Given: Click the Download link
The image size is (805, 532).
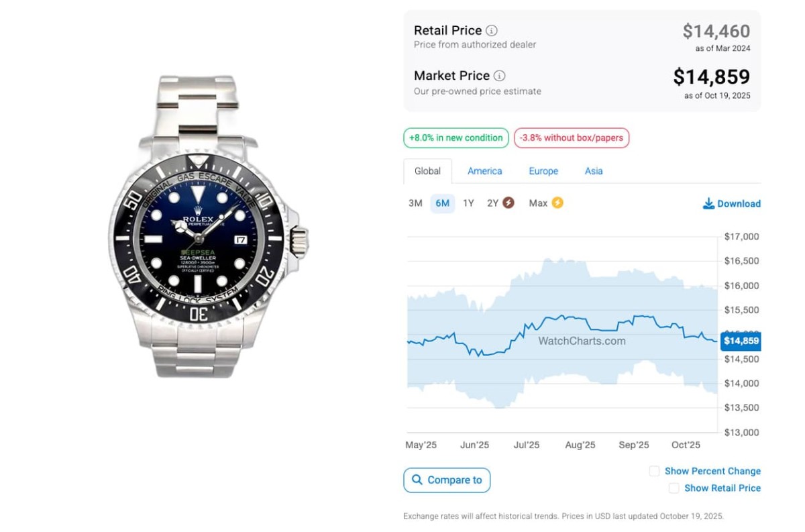Looking at the screenshot, I should point(739,203).
